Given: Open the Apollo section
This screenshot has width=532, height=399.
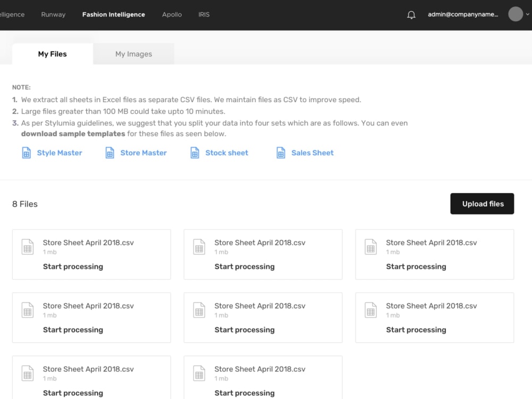Looking at the screenshot, I should coord(171,14).
